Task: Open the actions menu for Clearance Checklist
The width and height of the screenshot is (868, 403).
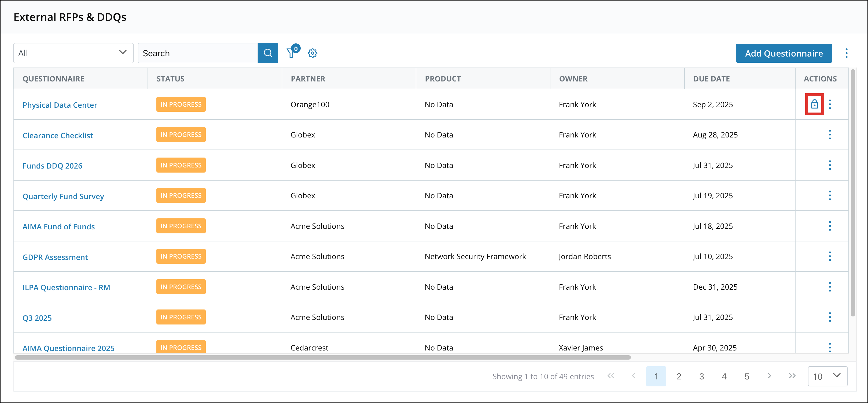Action: click(830, 135)
